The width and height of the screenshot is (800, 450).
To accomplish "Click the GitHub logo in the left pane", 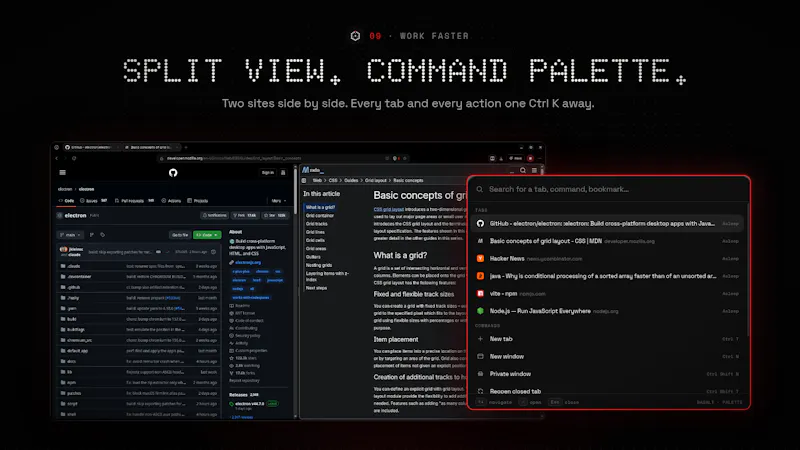I will coord(173,173).
